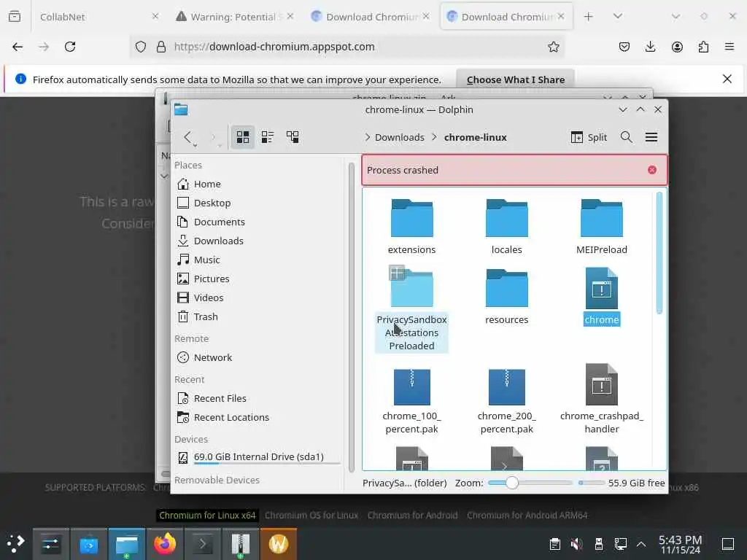747x560 pixels.
Task: Select the chrome executable file
Action: tap(601, 296)
